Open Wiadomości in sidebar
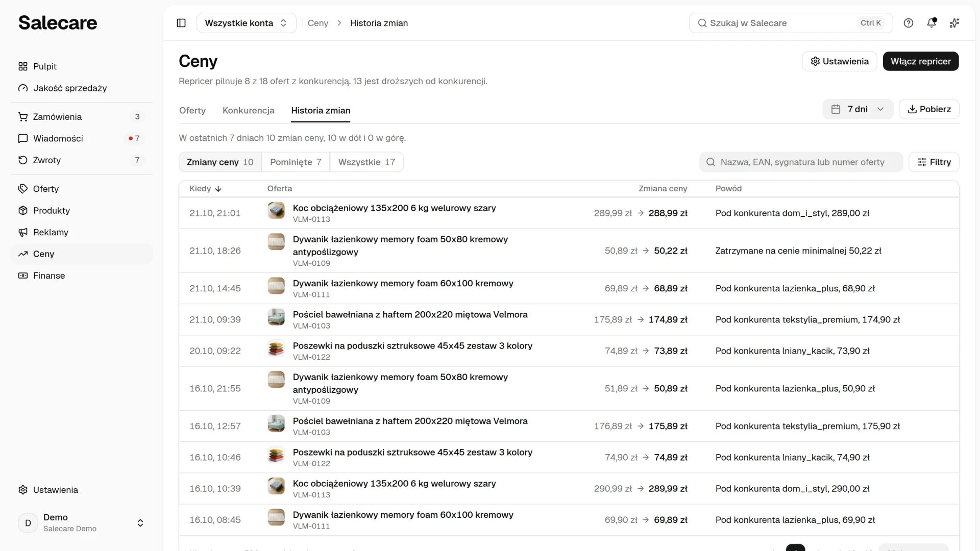 82,138
